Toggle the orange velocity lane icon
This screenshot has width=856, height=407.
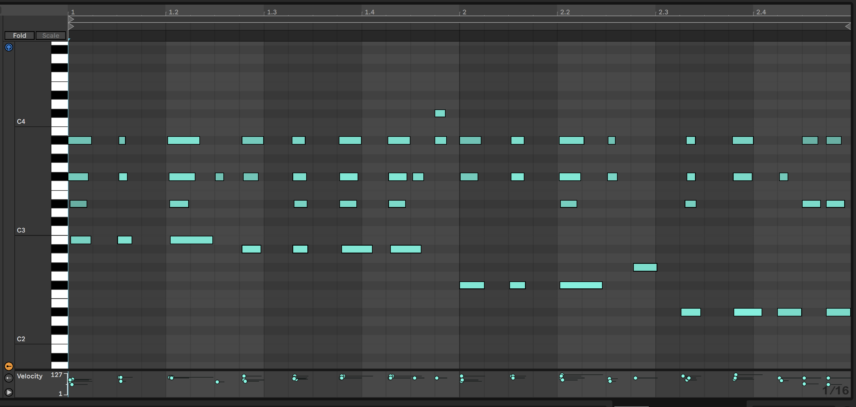point(9,367)
